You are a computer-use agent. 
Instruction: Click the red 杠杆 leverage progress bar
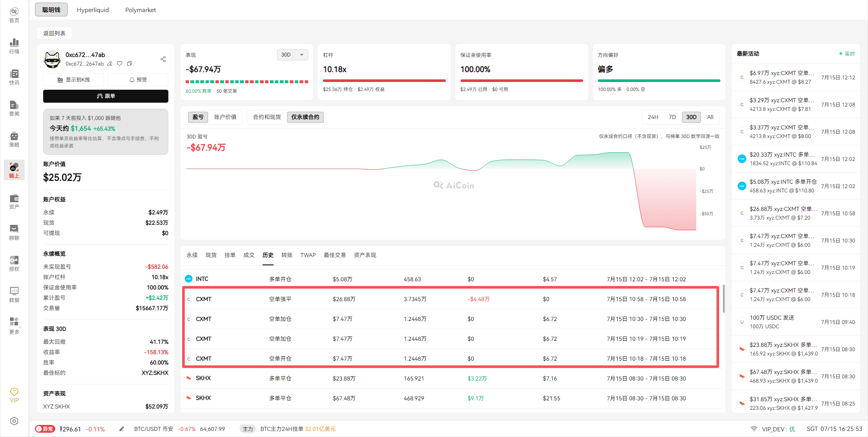coord(384,81)
